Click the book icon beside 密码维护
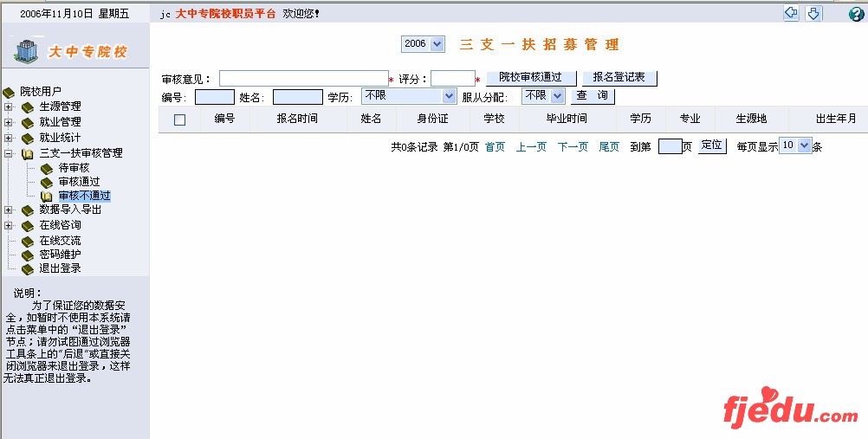Viewport: 868px width, 439px height. pos(28,255)
